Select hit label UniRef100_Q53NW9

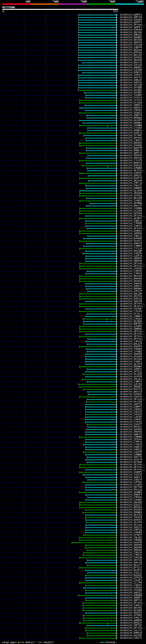click(x=131, y=203)
